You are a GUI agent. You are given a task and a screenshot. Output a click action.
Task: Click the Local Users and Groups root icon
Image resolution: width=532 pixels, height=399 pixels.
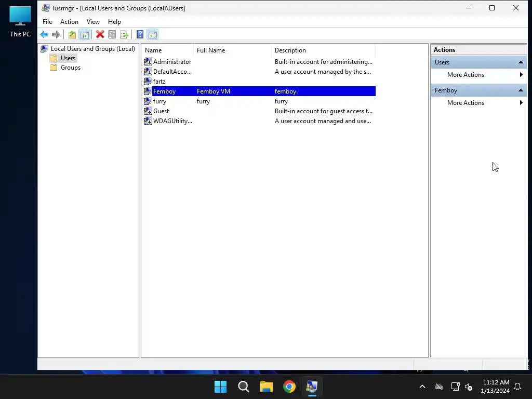pos(44,49)
